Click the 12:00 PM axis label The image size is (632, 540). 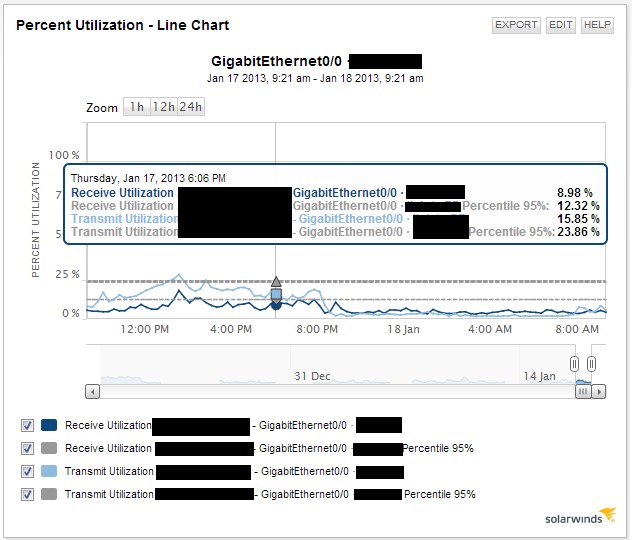point(145,329)
